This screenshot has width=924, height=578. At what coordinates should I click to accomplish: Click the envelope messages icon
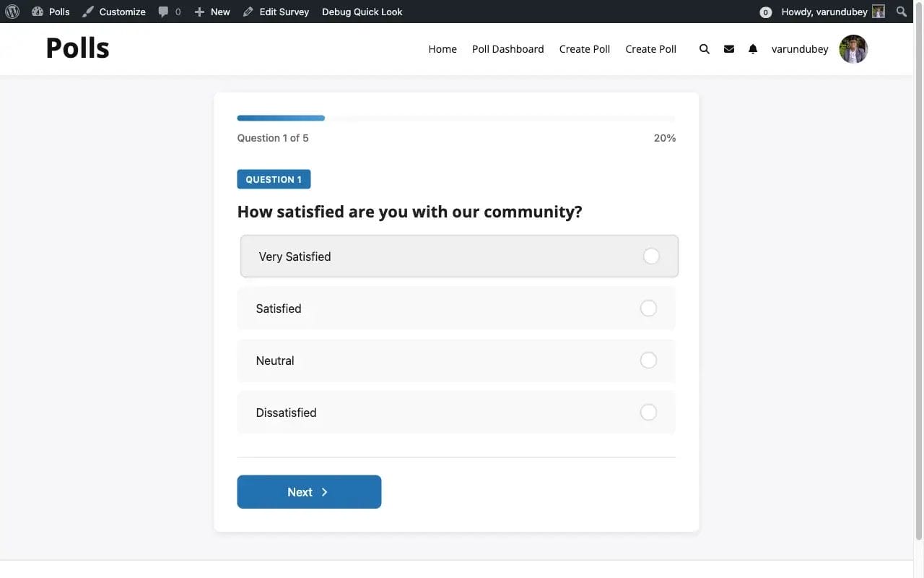point(728,48)
